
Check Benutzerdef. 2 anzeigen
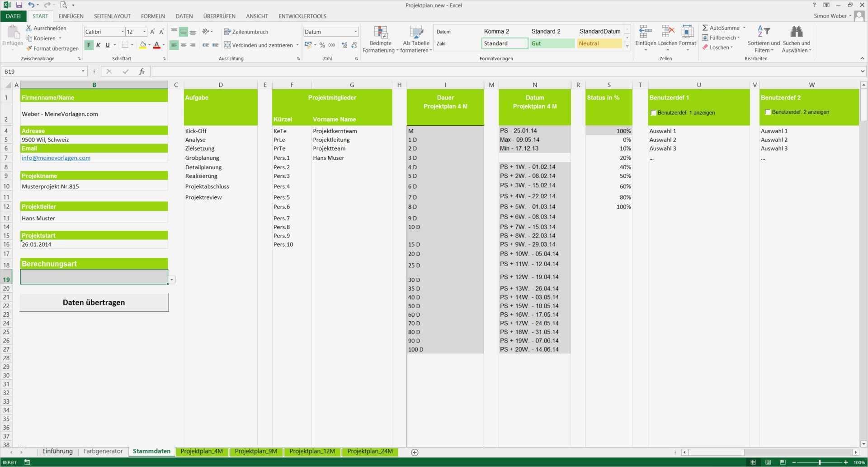(x=768, y=112)
